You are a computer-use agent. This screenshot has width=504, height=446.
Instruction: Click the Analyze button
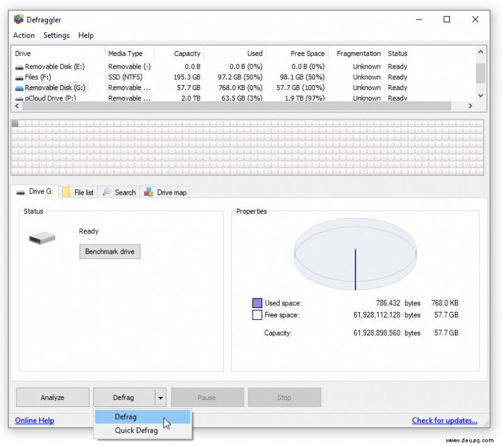[x=53, y=397]
